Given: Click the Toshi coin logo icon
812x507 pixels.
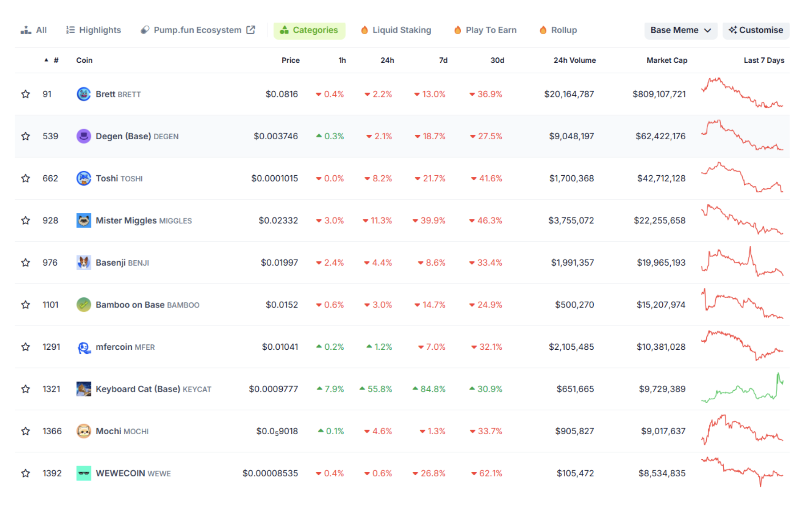Looking at the screenshot, I should pos(84,179).
